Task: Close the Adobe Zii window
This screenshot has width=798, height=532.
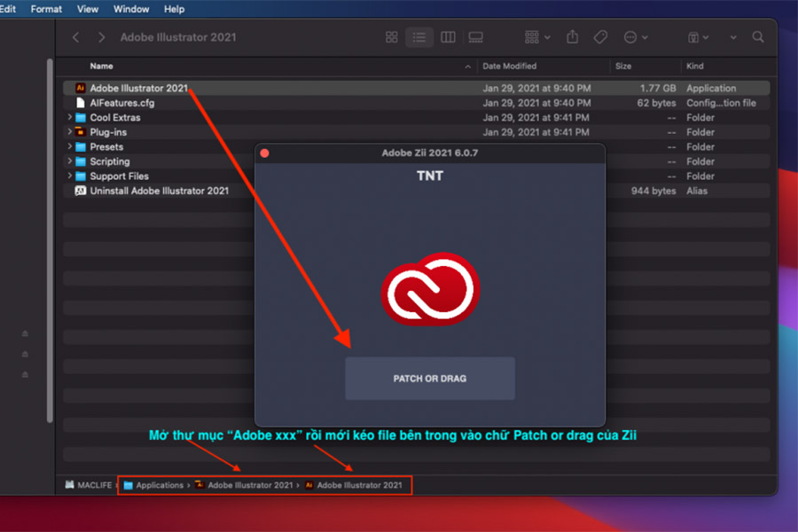Action: click(x=264, y=153)
